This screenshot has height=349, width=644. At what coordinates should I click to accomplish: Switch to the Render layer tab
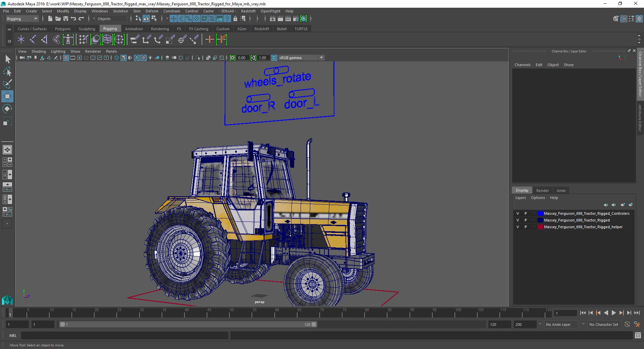pos(542,191)
